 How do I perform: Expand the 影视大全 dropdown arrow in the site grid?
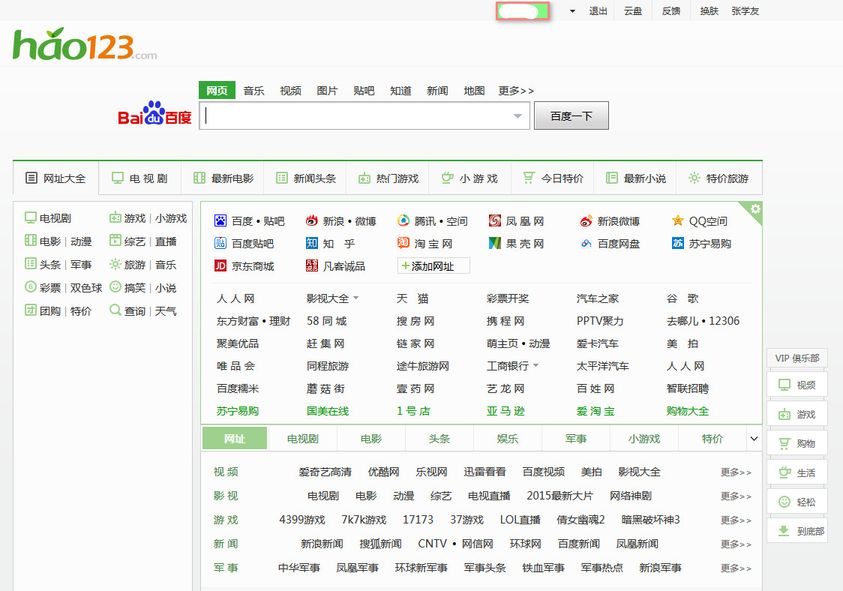pyautogui.click(x=356, y=298)
